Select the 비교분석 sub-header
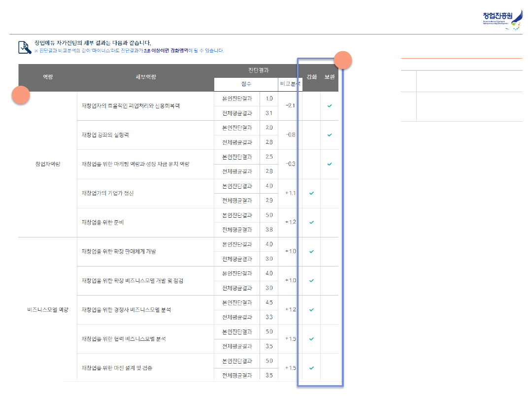The image size is (532, 399). pyautogui.click(x=290, y=84)
